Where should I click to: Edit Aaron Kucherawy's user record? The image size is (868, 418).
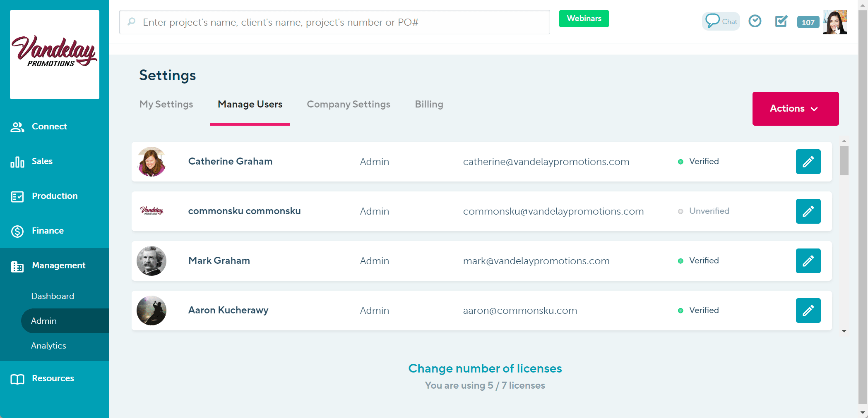pos(808,311)
